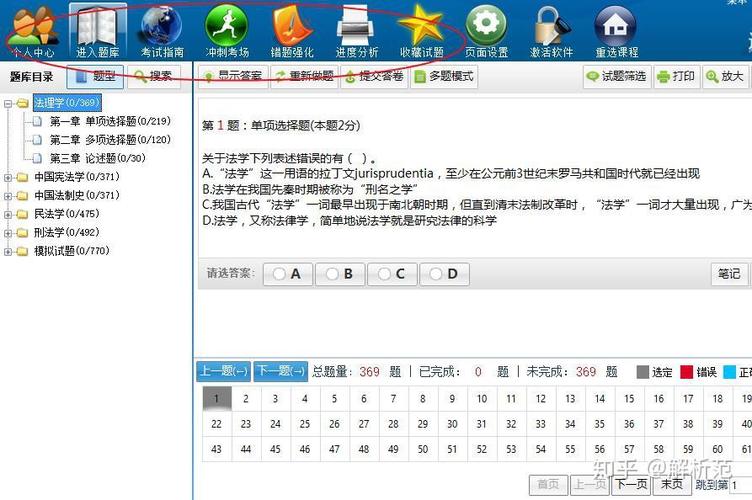Click the 打印 print button

(x=677, y=77)
